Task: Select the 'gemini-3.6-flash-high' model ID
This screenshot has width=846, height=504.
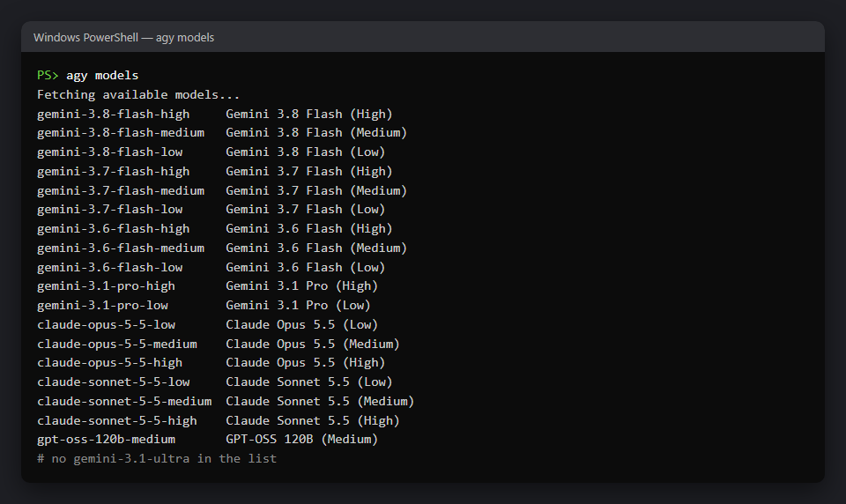Action: click(x=114, y=229)
